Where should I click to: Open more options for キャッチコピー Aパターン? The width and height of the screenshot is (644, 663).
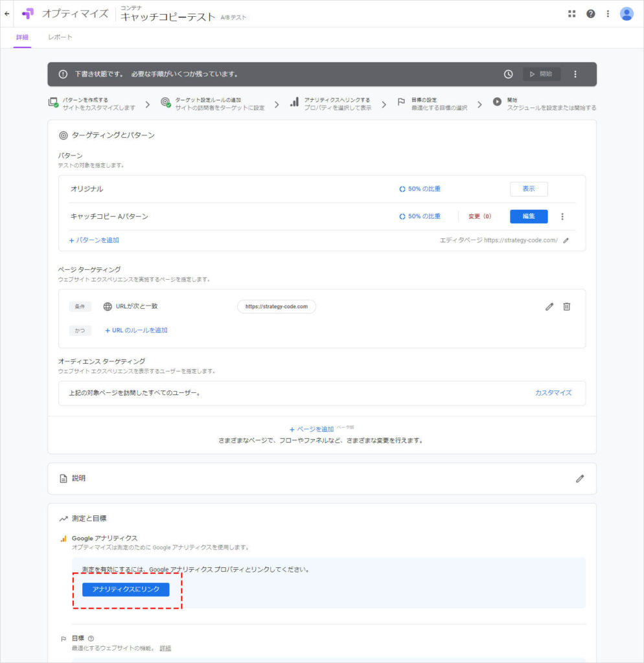tap(562, 216)
